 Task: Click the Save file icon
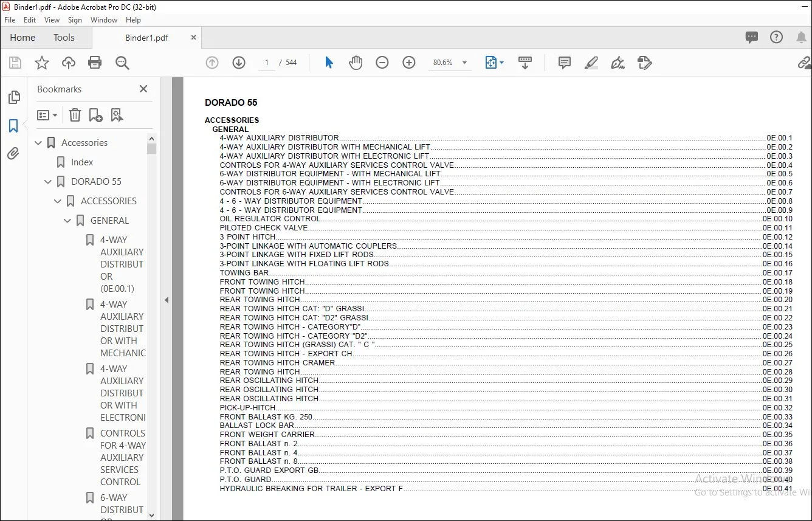(15, 63)
